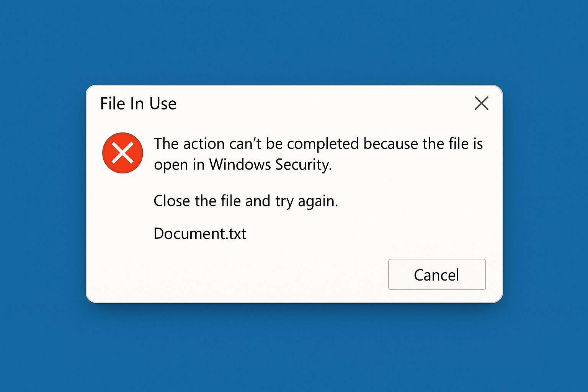Click the blue desktop background below the dialog
Viewport: 588px width, 392px height.
click(x=294, y=347)
